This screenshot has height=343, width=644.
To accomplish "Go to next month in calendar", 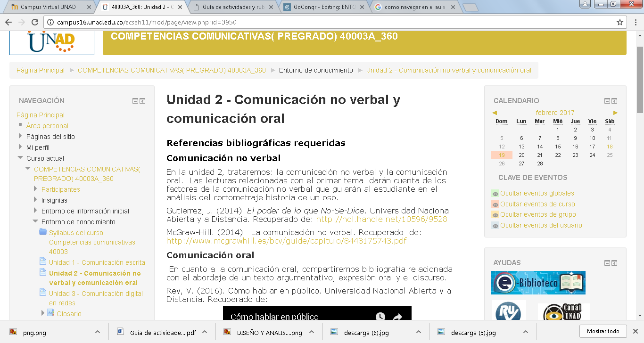I will (x=615, y=113).
